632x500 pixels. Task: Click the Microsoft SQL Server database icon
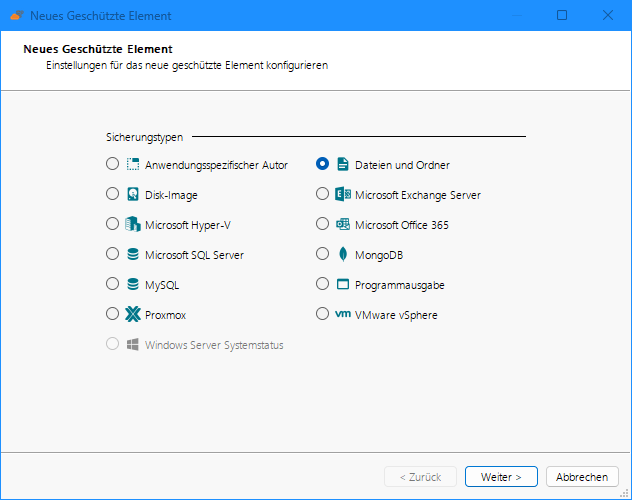tap(133, 254)
